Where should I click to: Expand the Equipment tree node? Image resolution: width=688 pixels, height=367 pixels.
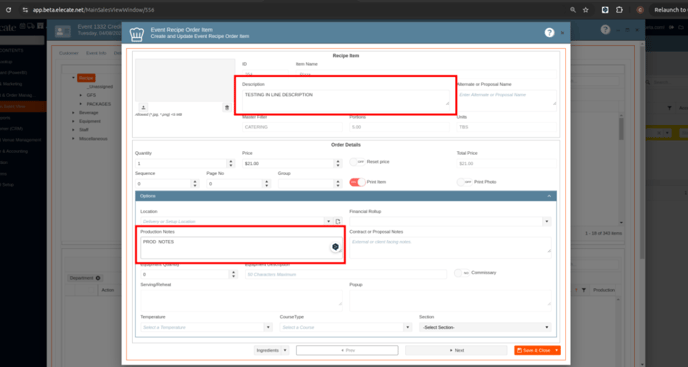click(x=73, y=121)
